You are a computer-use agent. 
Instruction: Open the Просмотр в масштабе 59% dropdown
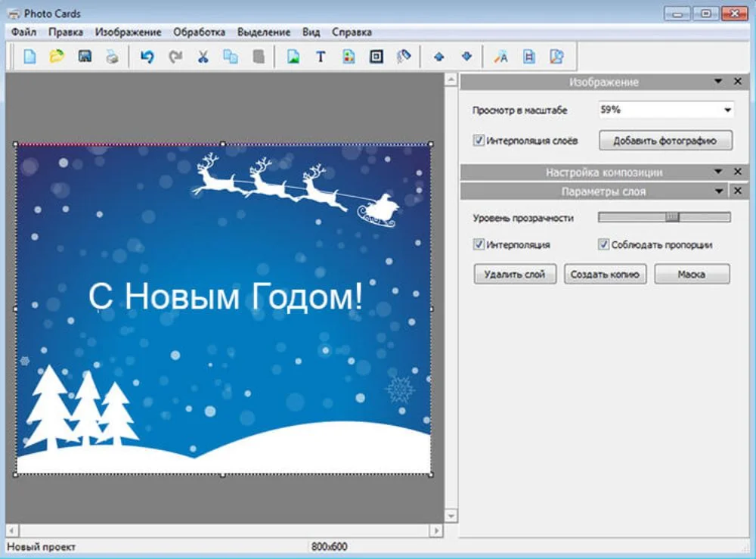pyautogui.click(x=727, y=110)
